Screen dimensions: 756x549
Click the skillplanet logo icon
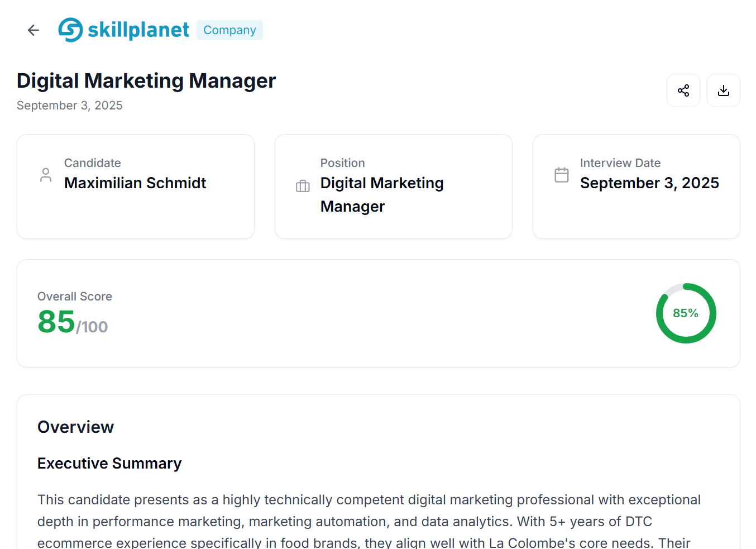[x=69, y=30]
